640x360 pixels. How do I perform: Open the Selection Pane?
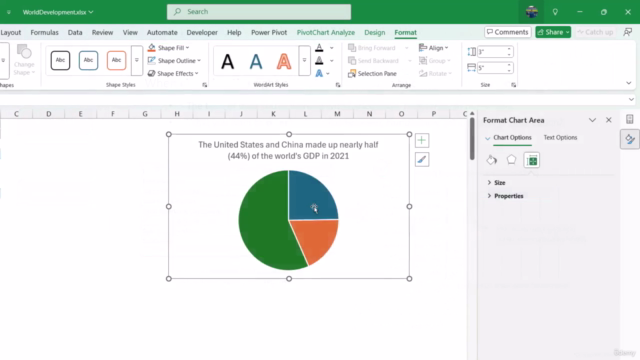pos(372,73)
